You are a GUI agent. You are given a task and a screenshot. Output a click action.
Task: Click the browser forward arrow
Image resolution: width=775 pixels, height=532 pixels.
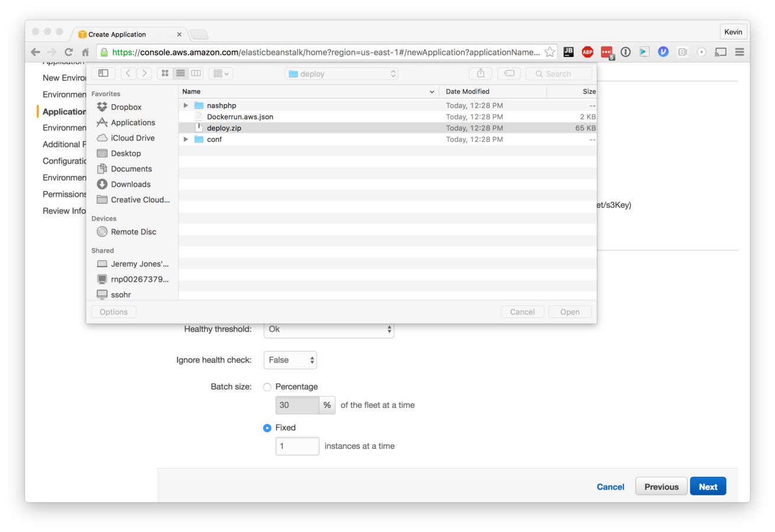[x=52, y=52]
